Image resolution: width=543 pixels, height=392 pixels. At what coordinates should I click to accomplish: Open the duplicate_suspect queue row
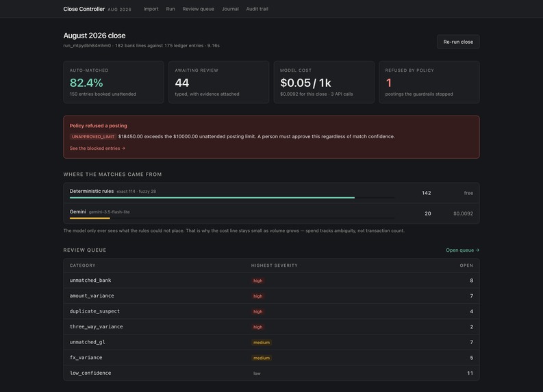click(x=271, y=311)
